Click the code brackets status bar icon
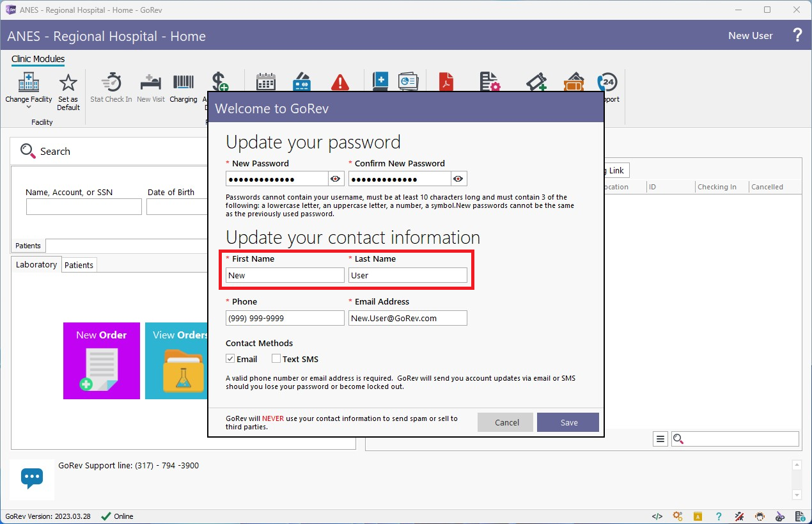The height and width of the screenshot is (524, 812). tap(657, 516)
